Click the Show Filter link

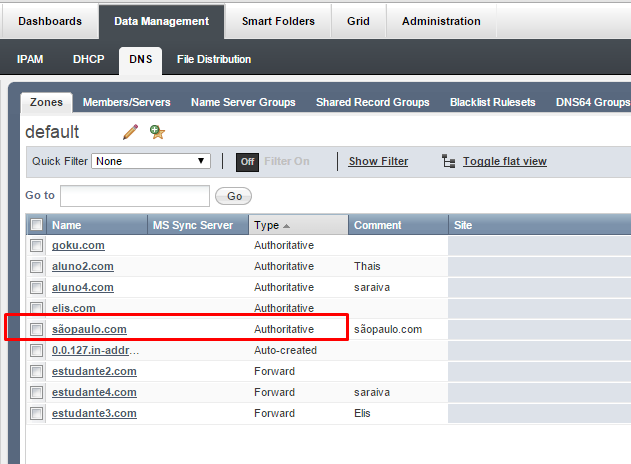378,161
